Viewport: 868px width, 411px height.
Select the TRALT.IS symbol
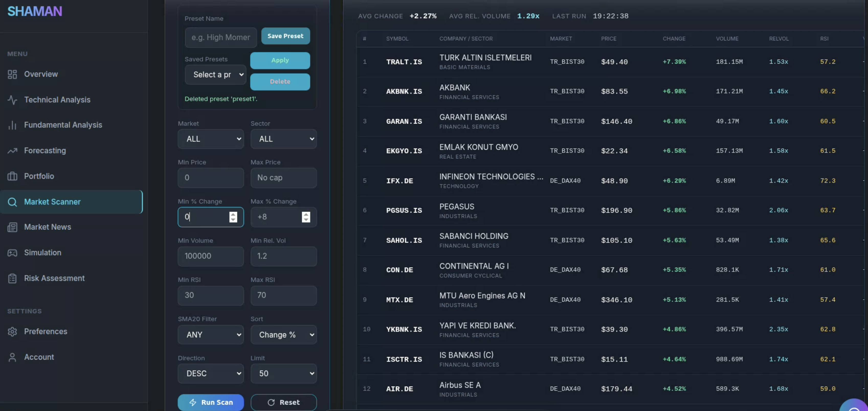click(x=404, y=62)
